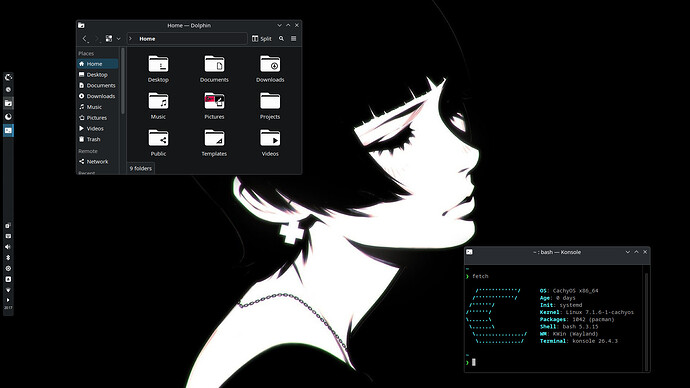Go forward in Dolphin navigation
Viewport: 690px width, 388px height.
(x=97, y=39)
